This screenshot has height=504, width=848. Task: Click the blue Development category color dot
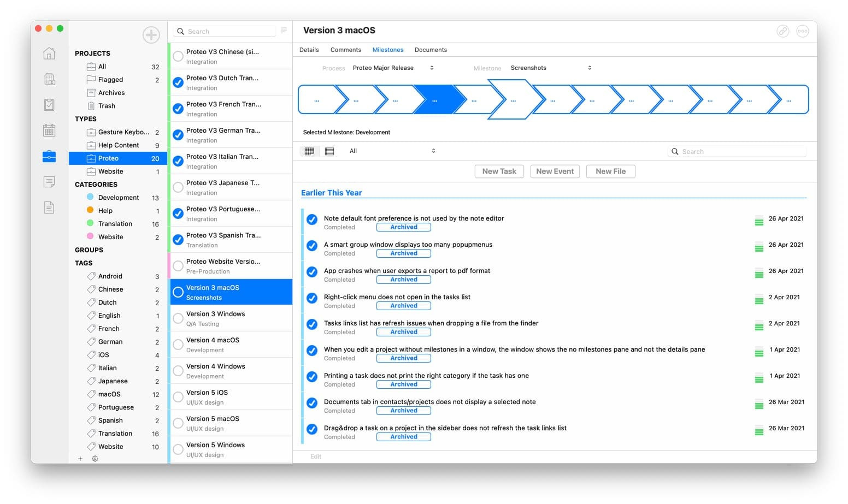click(x=90, y=197)
